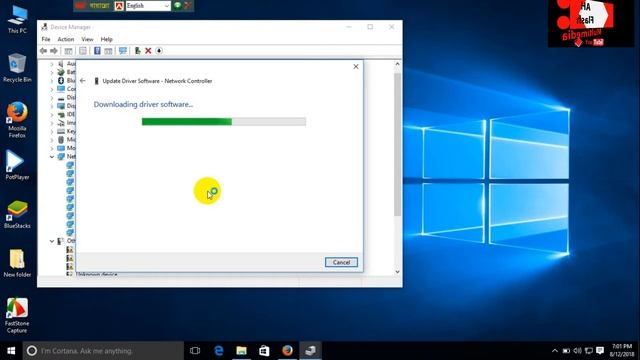Select the Bluetooth icon in device tree
Screen dimensions: 640x360
61,80
